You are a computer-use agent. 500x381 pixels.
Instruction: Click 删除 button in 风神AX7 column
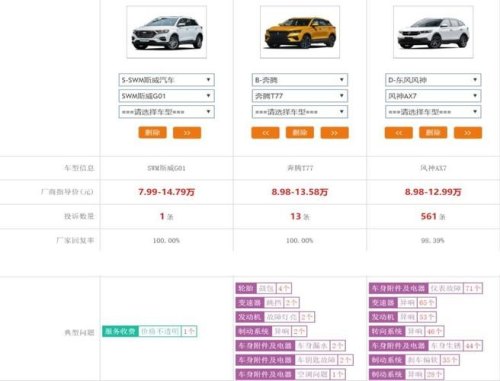tap(433, 133)
